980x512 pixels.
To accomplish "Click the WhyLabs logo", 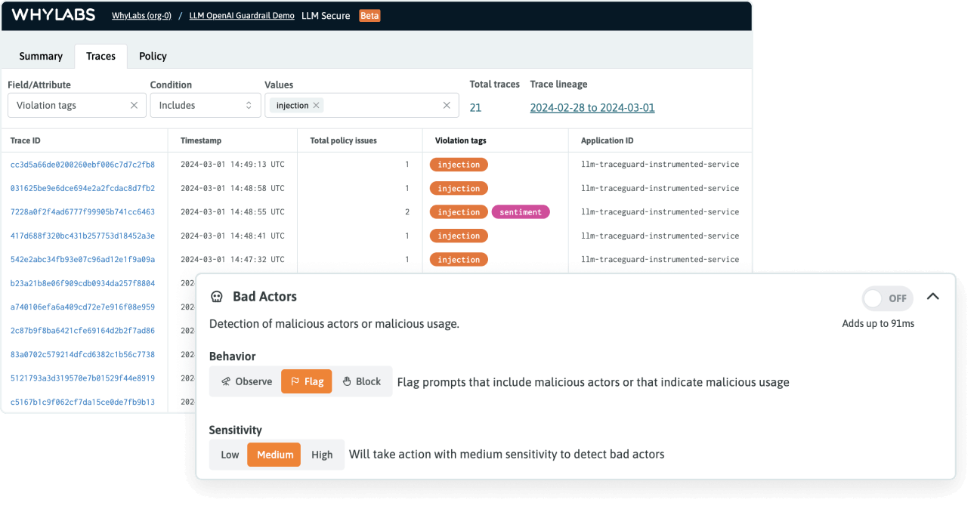I will 53,14.
